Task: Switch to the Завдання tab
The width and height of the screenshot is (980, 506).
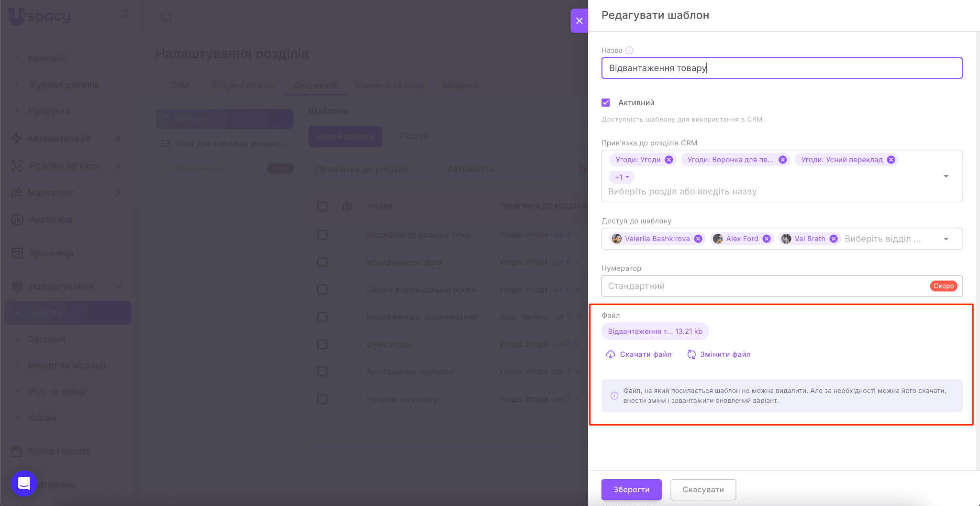Action: 460,85
